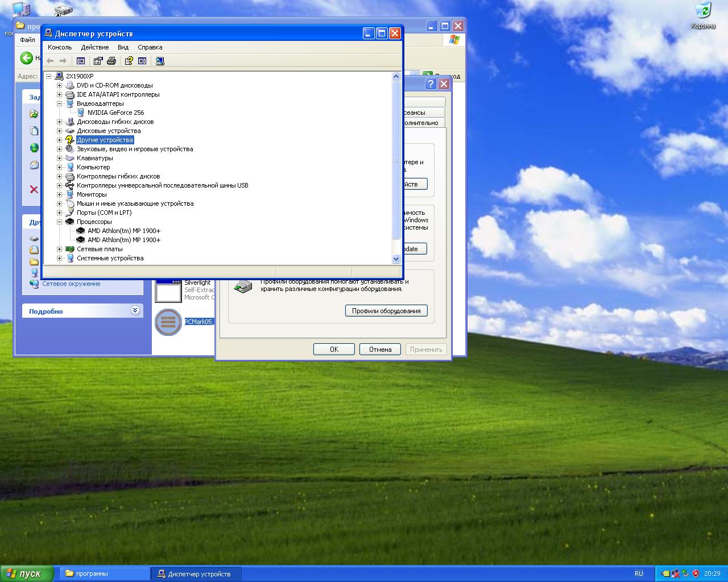This screenshot has width=728, height=582.
Task: Click the RU language indicator in taskbar
Action: click(639, 573)
